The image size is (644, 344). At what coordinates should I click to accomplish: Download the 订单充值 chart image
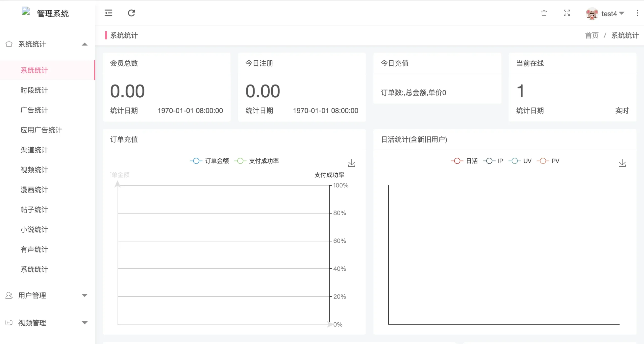click(351, 163)
